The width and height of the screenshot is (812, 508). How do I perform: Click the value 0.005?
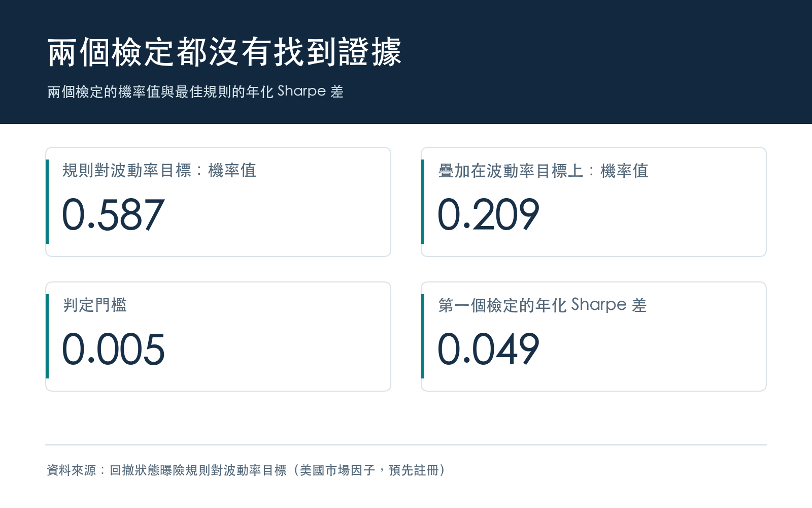pos(113,350)
